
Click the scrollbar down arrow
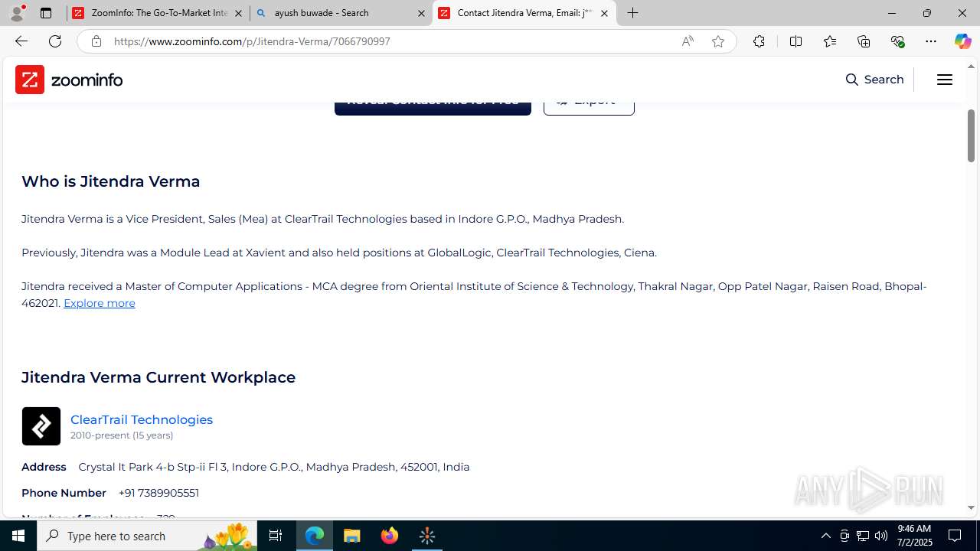(971, 507)
